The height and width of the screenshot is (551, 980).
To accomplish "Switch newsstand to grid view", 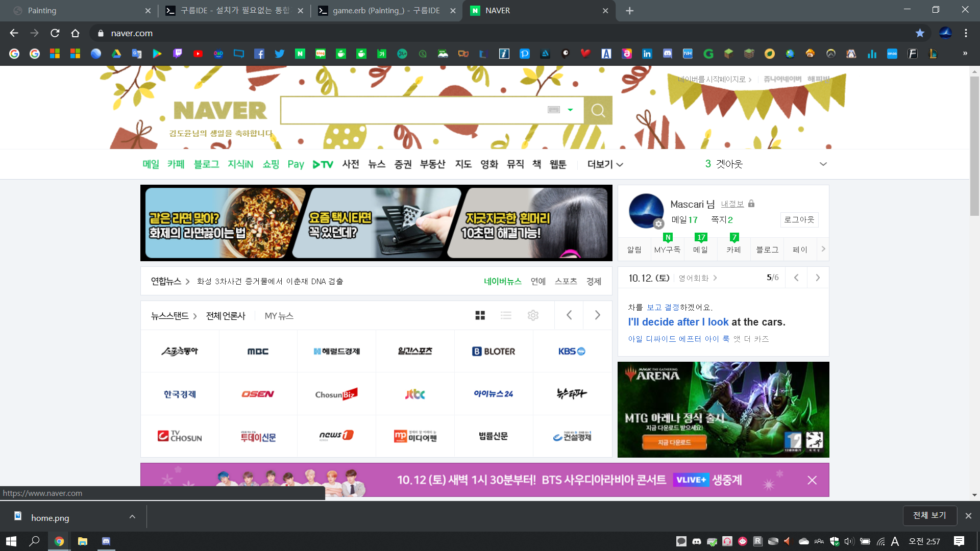I will 480,315.
